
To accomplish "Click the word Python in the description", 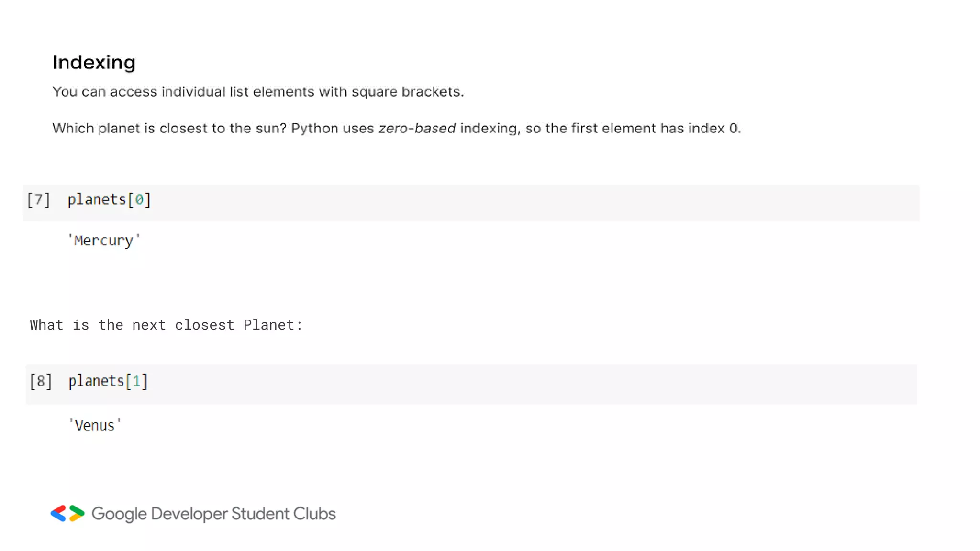I will tap(314, 128).
